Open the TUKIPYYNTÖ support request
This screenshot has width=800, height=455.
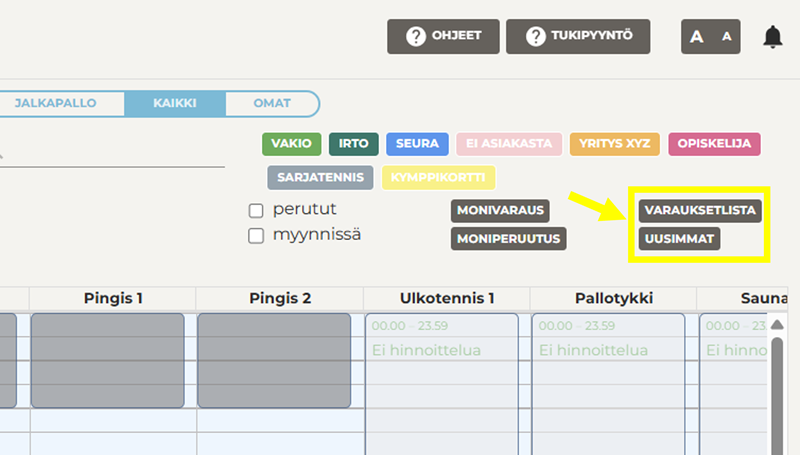578,36
